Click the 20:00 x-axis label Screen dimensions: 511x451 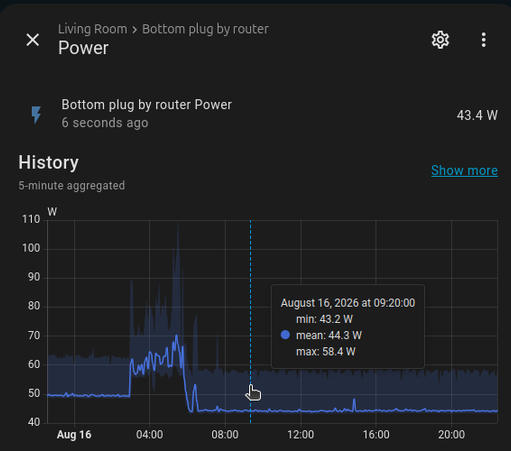(x=451, y=435)
